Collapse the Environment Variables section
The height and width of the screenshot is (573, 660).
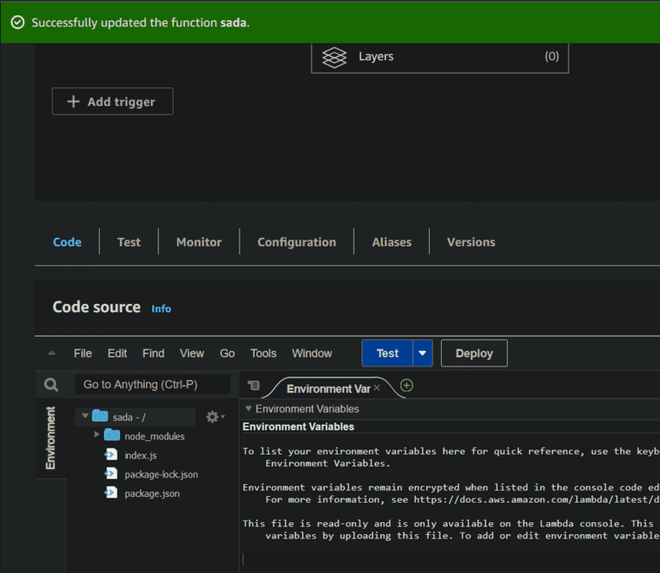(249, 409)
